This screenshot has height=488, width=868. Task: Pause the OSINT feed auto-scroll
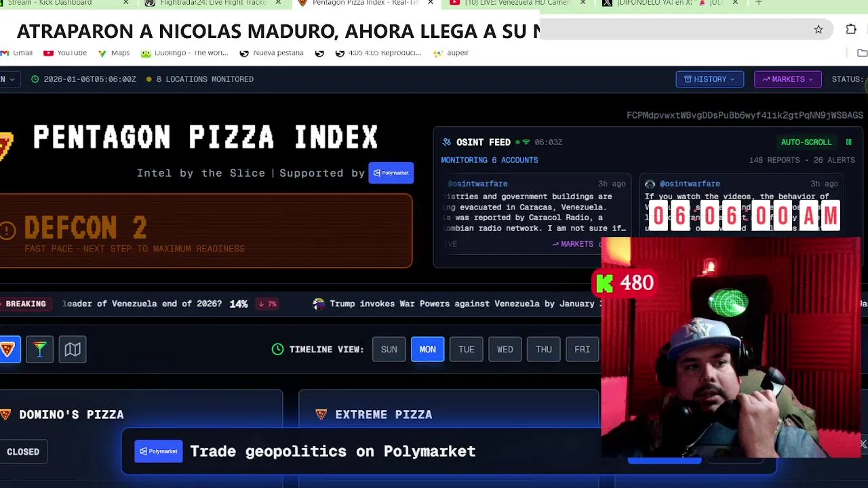click(x=848, y=142)
